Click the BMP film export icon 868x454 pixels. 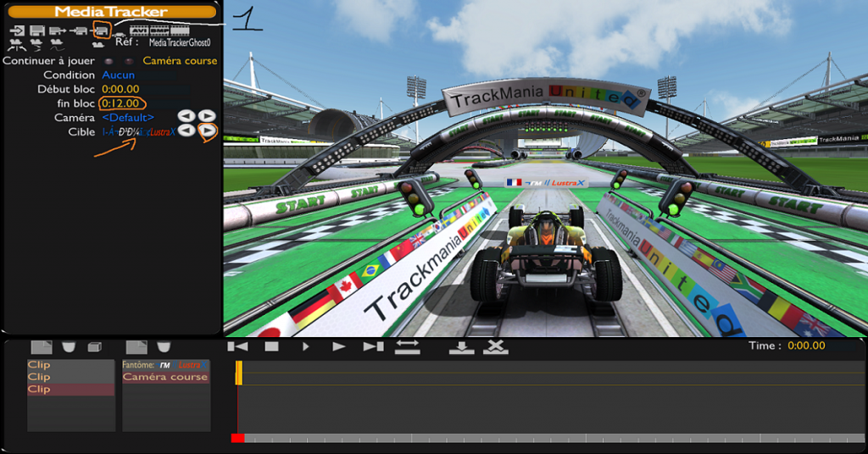[159, 30]
